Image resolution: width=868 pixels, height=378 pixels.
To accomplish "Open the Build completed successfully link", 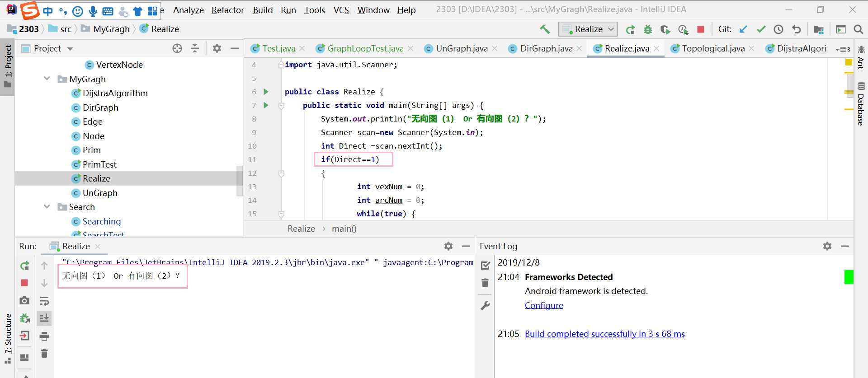I will click(604, 334).
